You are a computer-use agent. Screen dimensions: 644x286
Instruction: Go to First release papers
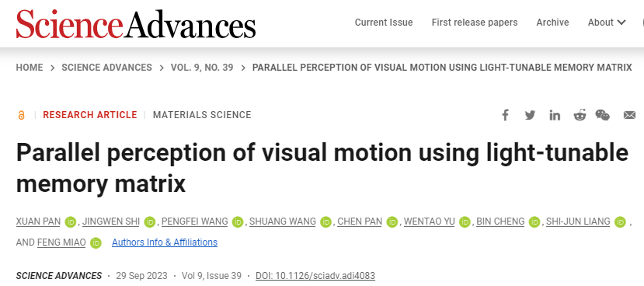tap(475, 23)
